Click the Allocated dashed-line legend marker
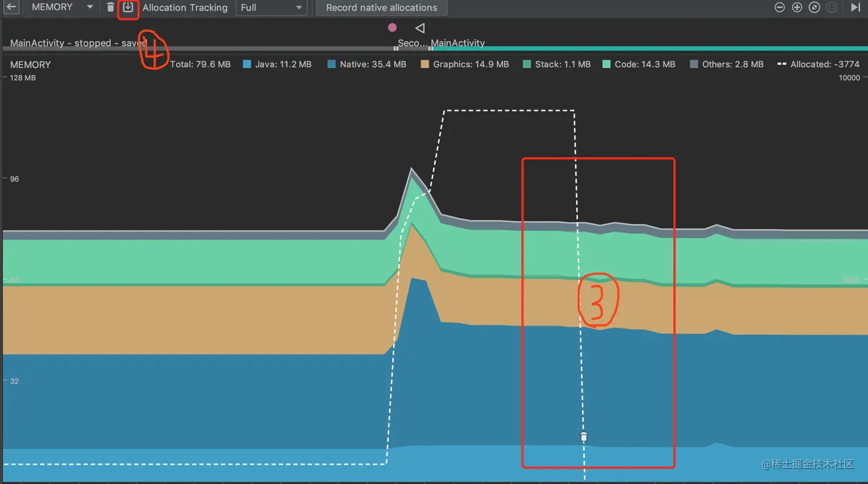This screenshot has width=868, height=484. tap(781, 64)
